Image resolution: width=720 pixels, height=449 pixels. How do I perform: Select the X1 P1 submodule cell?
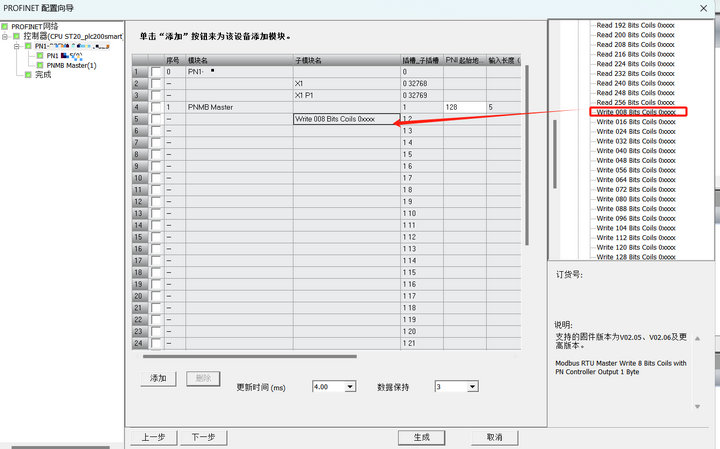[347, 95]
